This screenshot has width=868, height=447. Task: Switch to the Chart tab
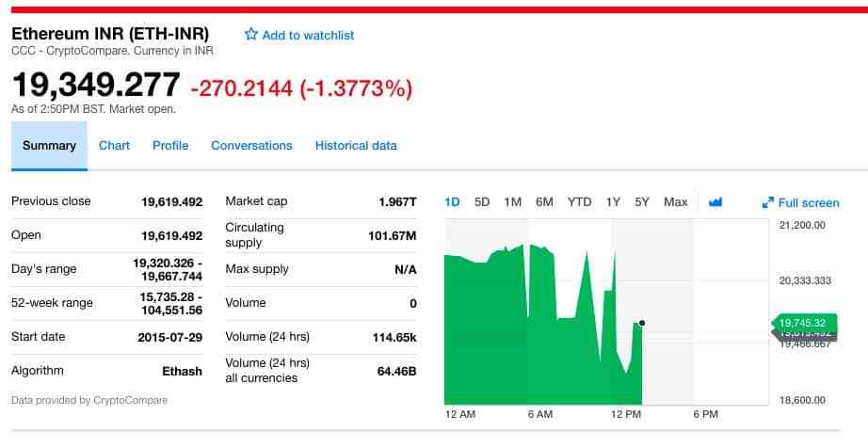point(114,146)
